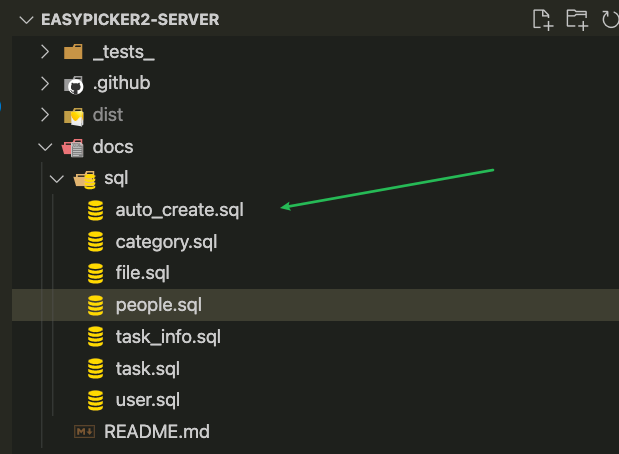Click the docs folder icon
619x454 pixels.
[73, 148]
